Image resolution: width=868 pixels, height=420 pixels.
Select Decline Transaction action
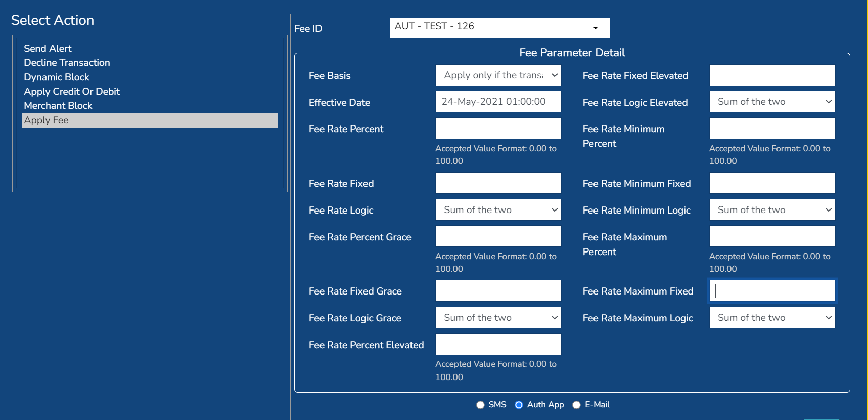pos(150,63)
